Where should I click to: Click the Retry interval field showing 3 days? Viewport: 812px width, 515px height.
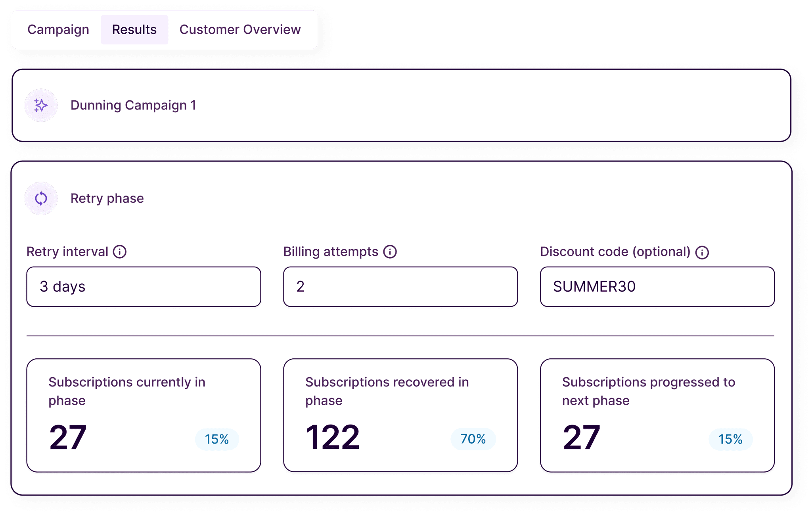click(x=144, y=286)
